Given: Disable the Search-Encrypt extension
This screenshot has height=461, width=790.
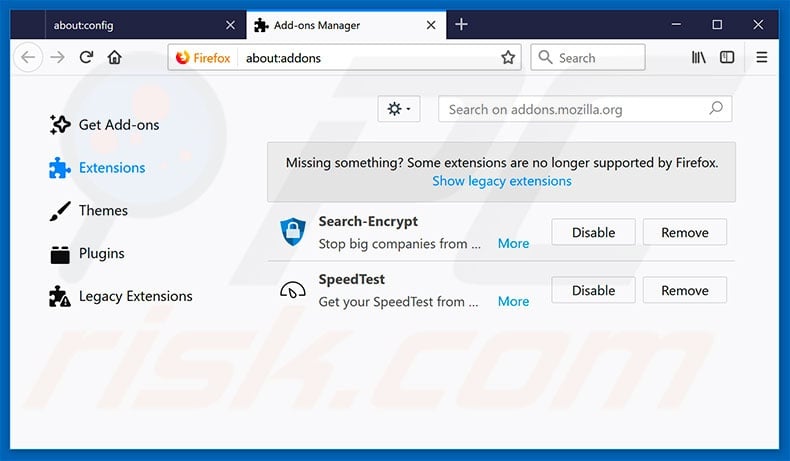Looking at the screenshot, I should [594, 232].
